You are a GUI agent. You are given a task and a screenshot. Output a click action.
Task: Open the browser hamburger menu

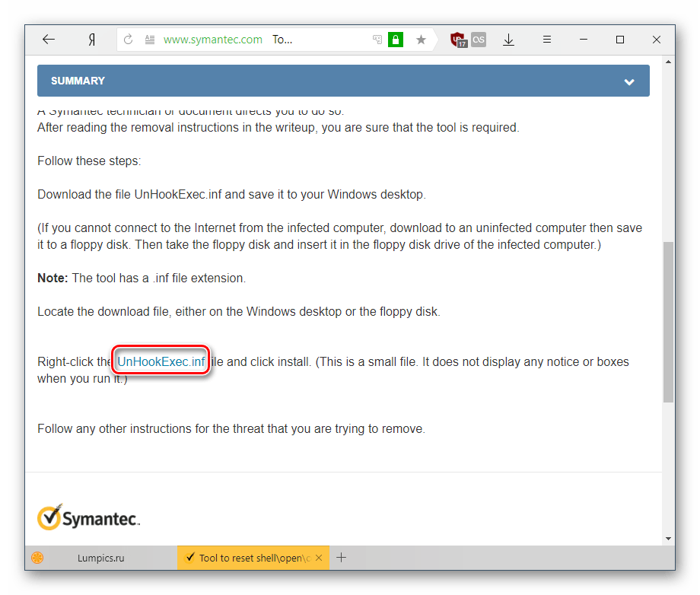tap(546, 40)
